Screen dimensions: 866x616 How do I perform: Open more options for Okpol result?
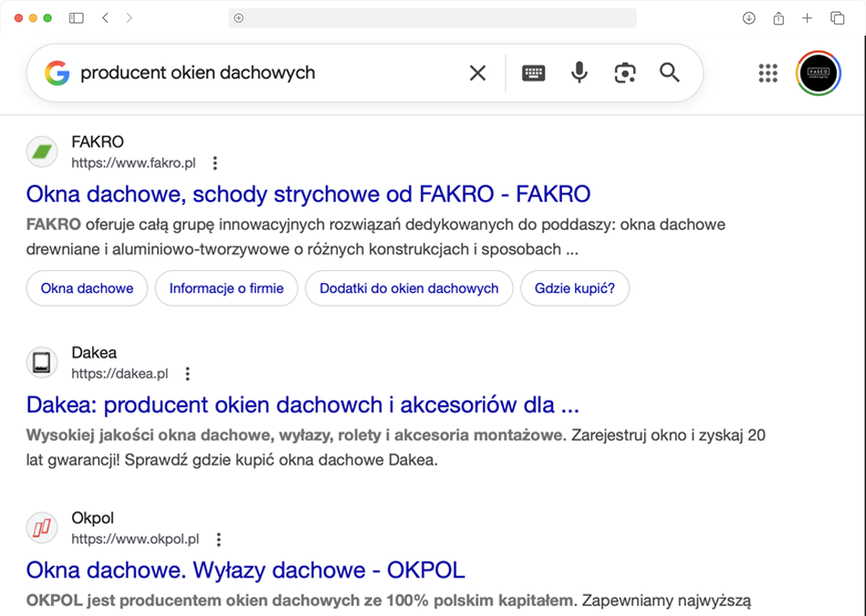(219, 539)
